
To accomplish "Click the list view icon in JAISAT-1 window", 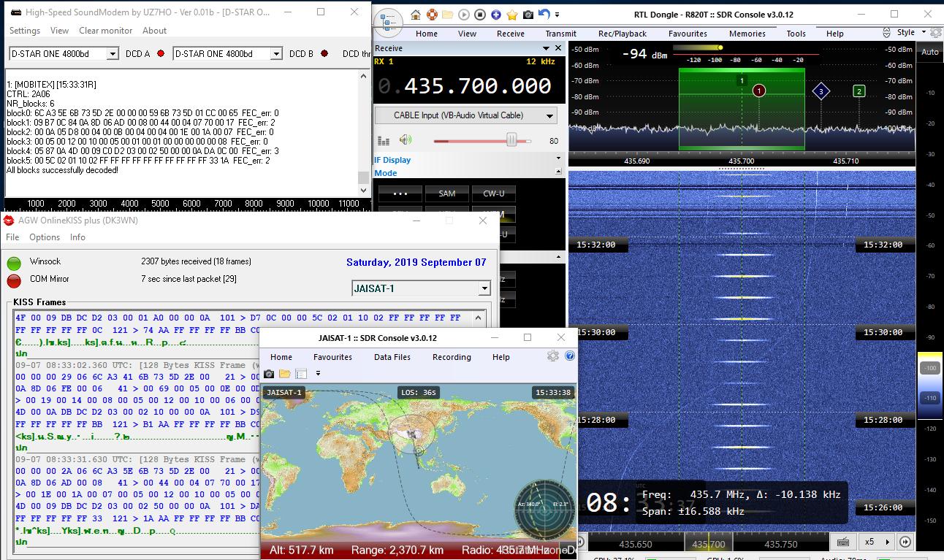I will (x=301, y=373).
